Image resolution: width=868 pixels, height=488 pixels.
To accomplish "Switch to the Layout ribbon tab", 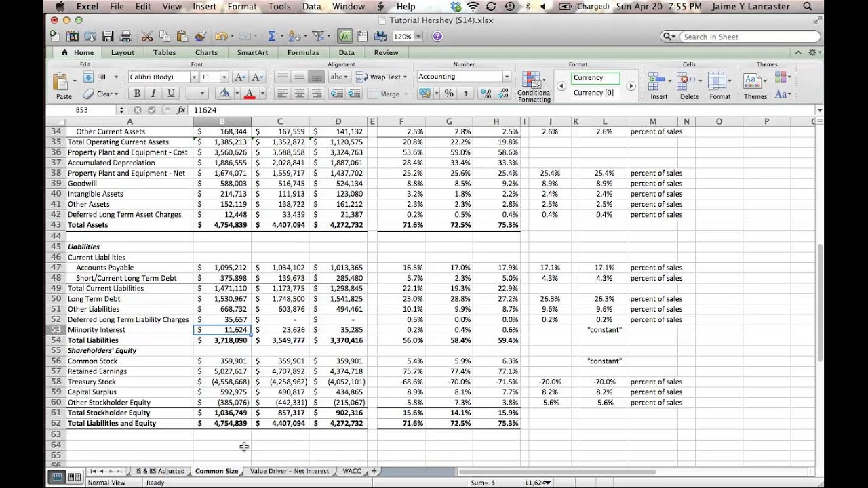I will click(x=123, y=52).
